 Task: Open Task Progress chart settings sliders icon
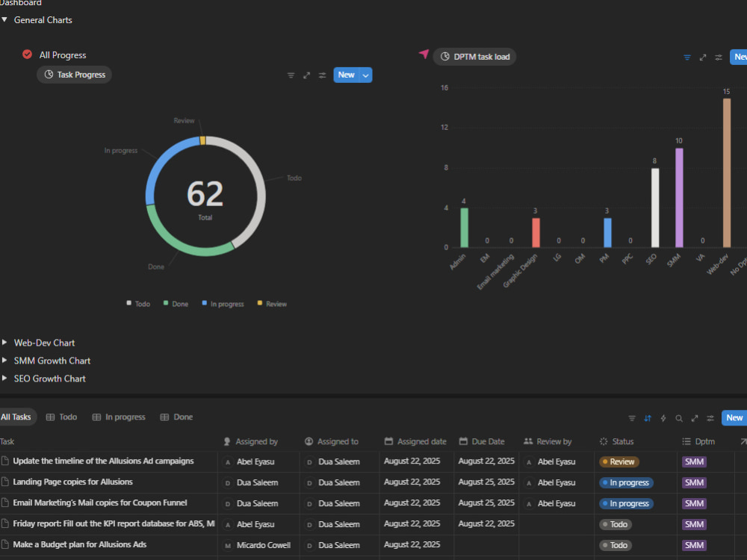(x=323, y=75)
